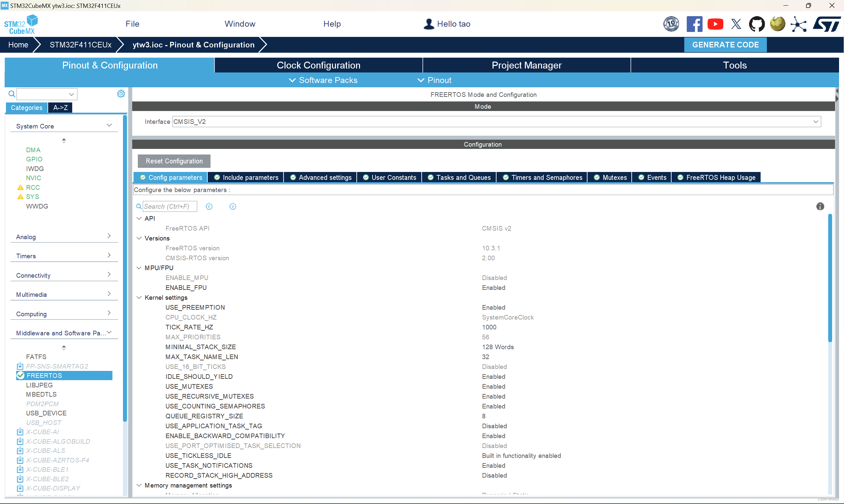This screenshot has width=844, height=504.
Task: Click the yellow globe wiki icon
Action: click(x=777, y=24)
